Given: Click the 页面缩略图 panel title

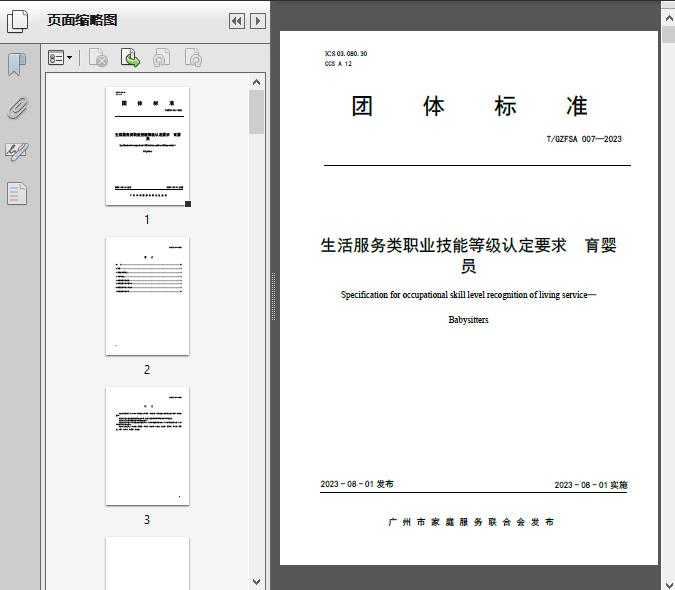Looking at the screenshot, I should pos(82,20).
